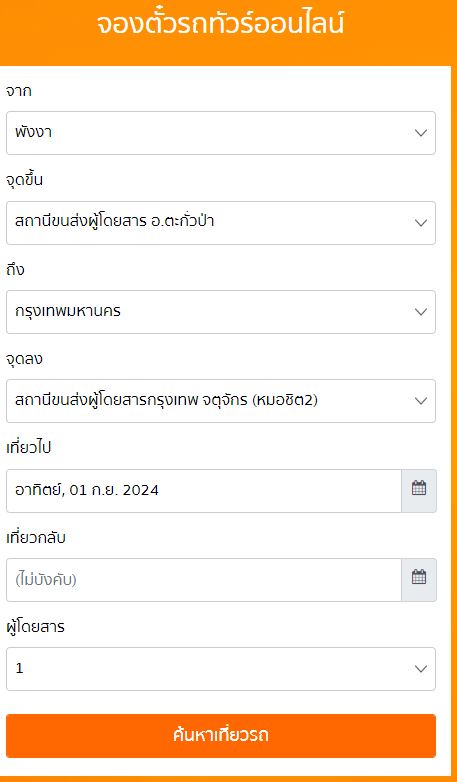457x782 pixels.
Task: Open the calendar icon for เที่ยวกลับ date
Action: 419,580
